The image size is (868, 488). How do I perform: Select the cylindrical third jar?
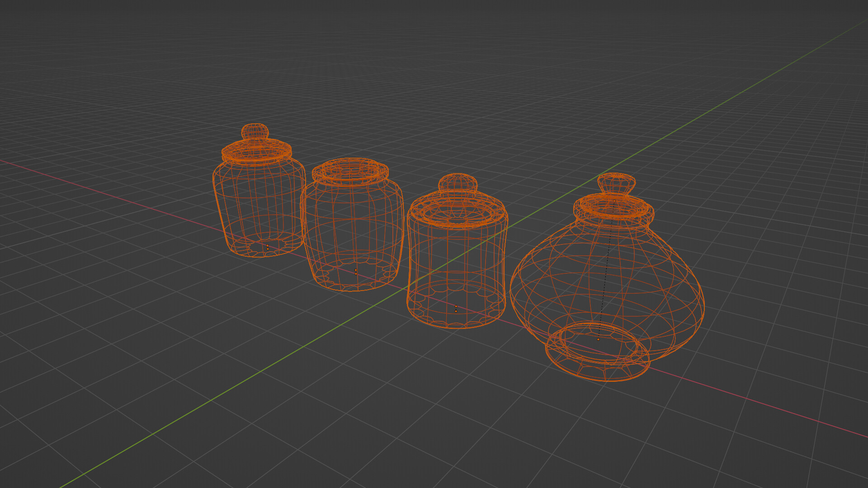coord(457,258)
